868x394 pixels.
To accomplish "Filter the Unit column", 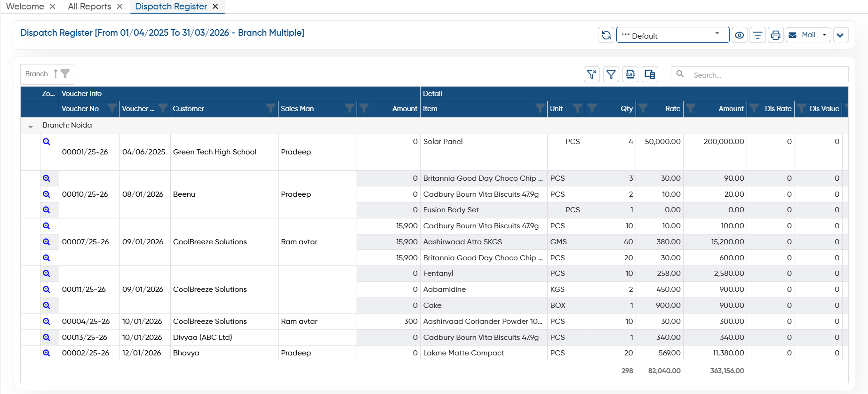I will pyautogui.click(x=577, y=108).
